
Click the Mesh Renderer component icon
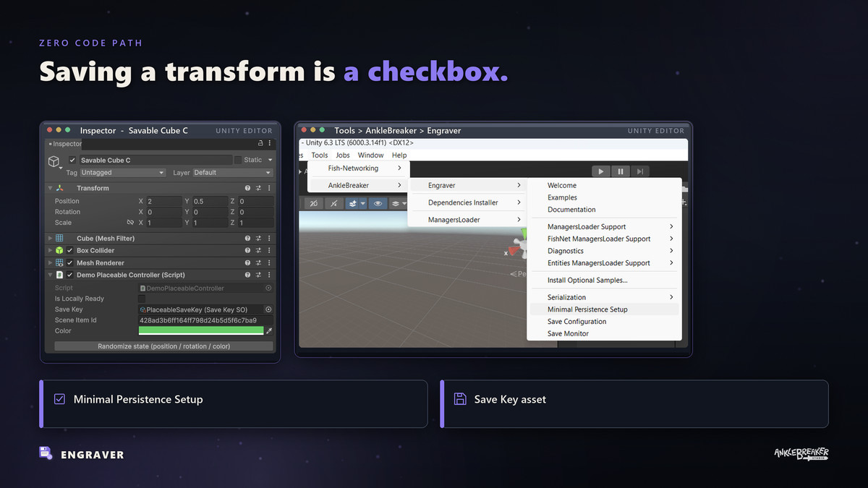coord(60,263)
